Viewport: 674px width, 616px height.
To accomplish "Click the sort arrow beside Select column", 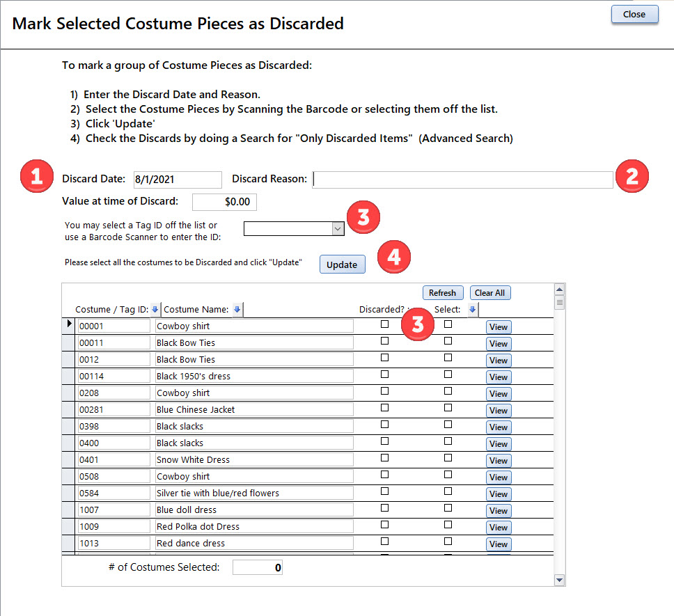I will (x=473, y=310).
